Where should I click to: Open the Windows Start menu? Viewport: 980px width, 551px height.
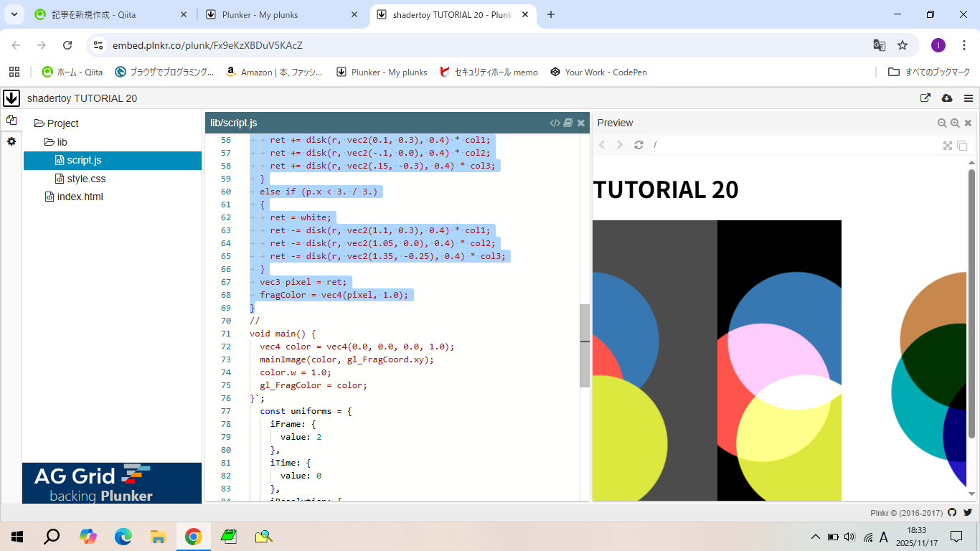click(x=17, y=536)
